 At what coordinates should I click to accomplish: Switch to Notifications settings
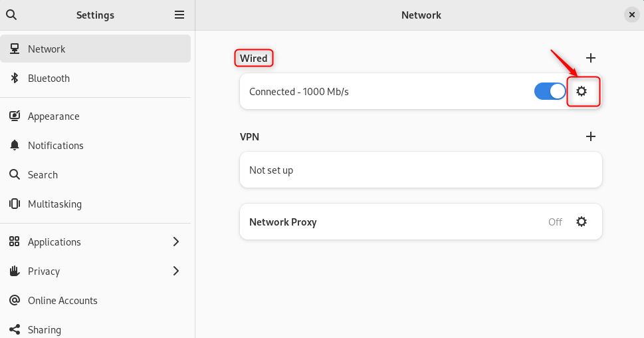click(x=95, y=145)
